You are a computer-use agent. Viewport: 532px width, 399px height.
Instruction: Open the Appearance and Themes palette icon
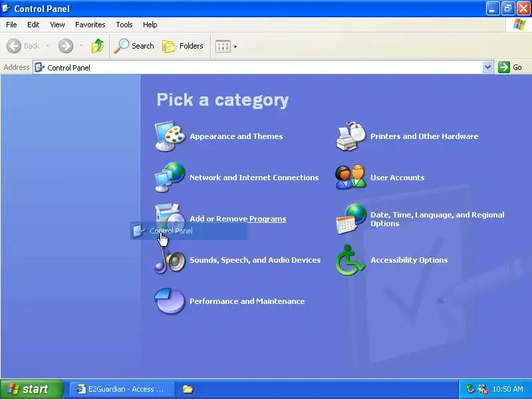[x=170, y=136]
